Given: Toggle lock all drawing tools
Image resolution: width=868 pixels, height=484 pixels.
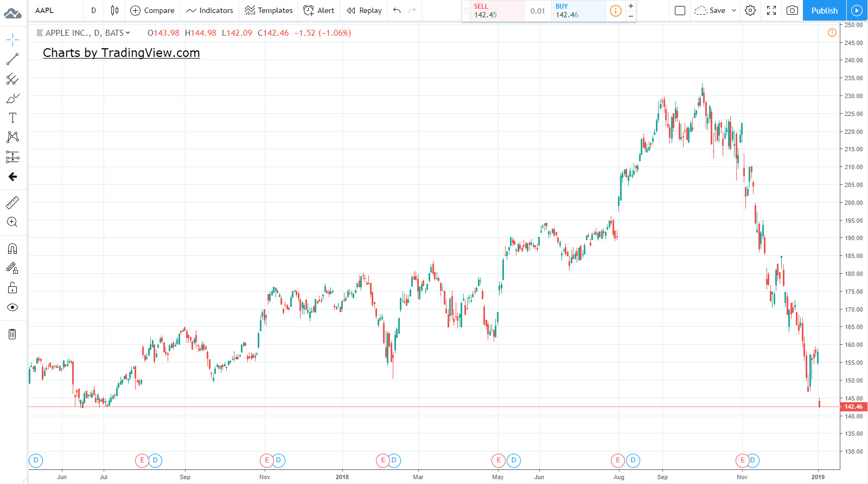Looking at the screenshot, I should point(12,288).
